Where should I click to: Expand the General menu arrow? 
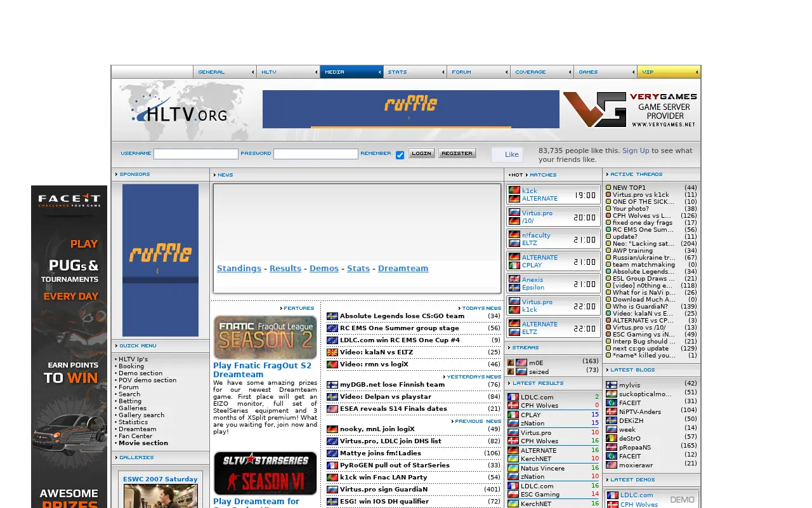252,72
